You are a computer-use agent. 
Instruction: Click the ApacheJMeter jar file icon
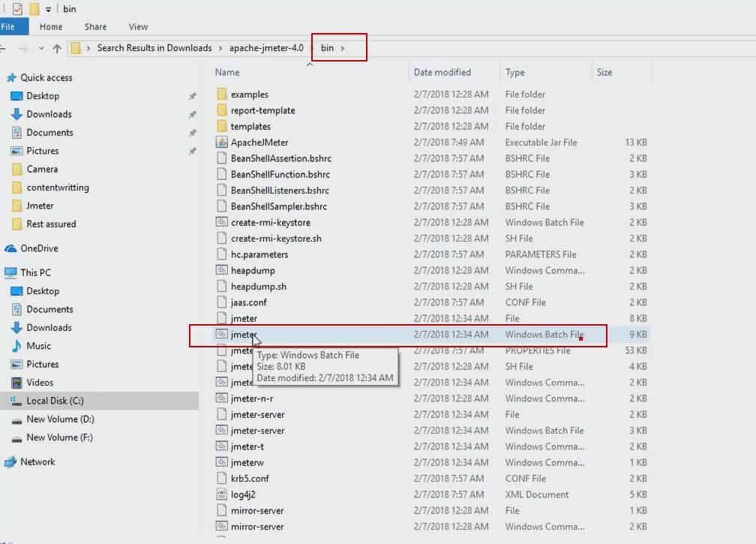click(x=221, y=143)
